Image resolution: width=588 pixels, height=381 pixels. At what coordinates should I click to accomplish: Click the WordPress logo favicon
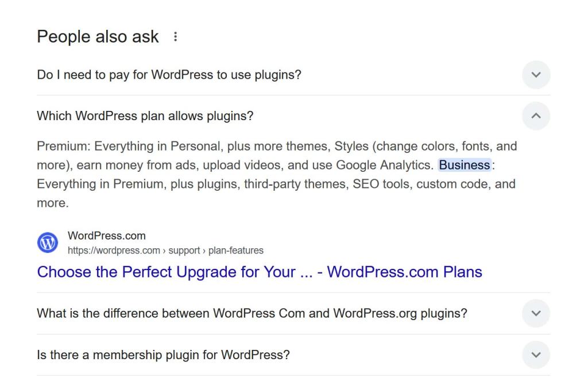pyautogui.click(x=48, y=243)
